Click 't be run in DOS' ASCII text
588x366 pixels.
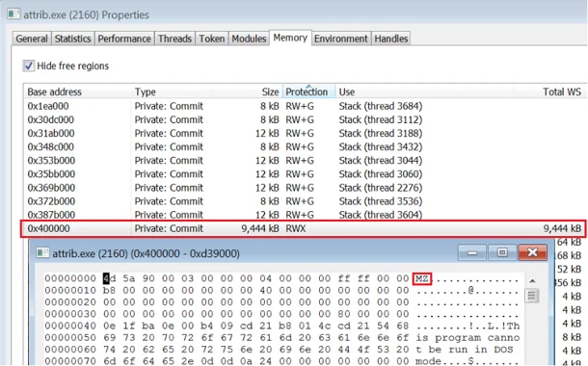[465, 350]
